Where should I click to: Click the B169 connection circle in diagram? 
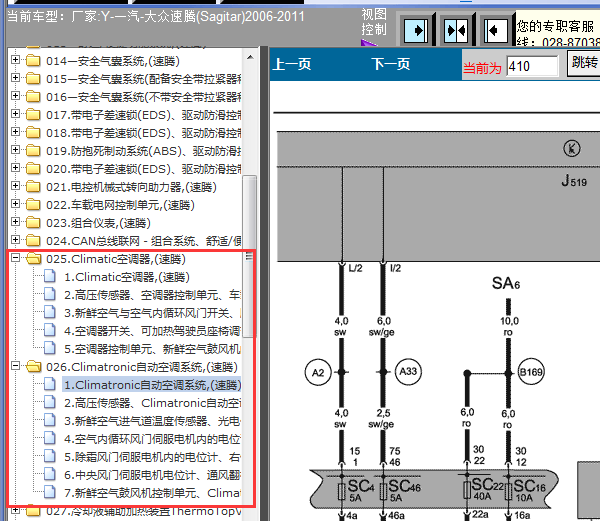tap(531, 372)
